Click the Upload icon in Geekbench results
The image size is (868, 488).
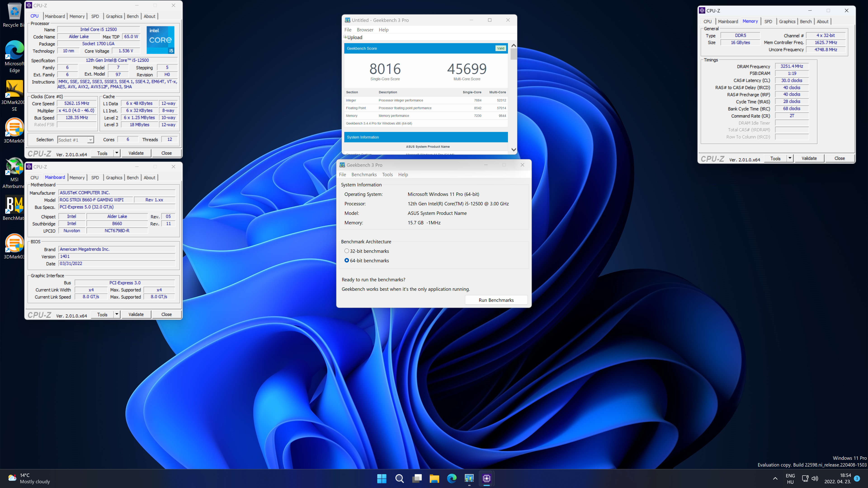345,37
